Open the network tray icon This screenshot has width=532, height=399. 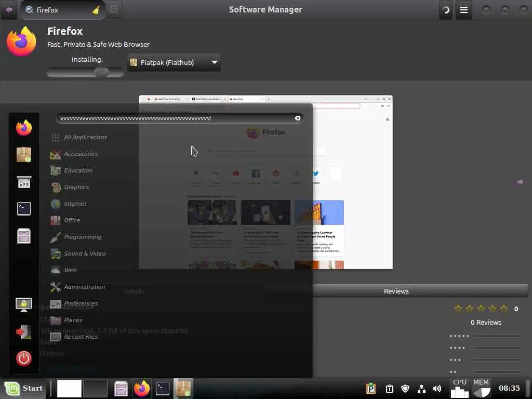click(421, 389)
